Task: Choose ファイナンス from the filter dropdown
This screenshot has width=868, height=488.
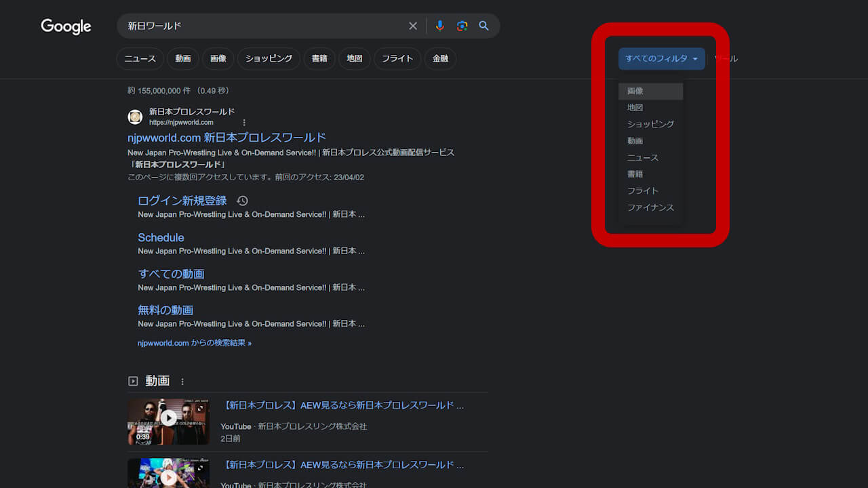Action: (650, 207)
